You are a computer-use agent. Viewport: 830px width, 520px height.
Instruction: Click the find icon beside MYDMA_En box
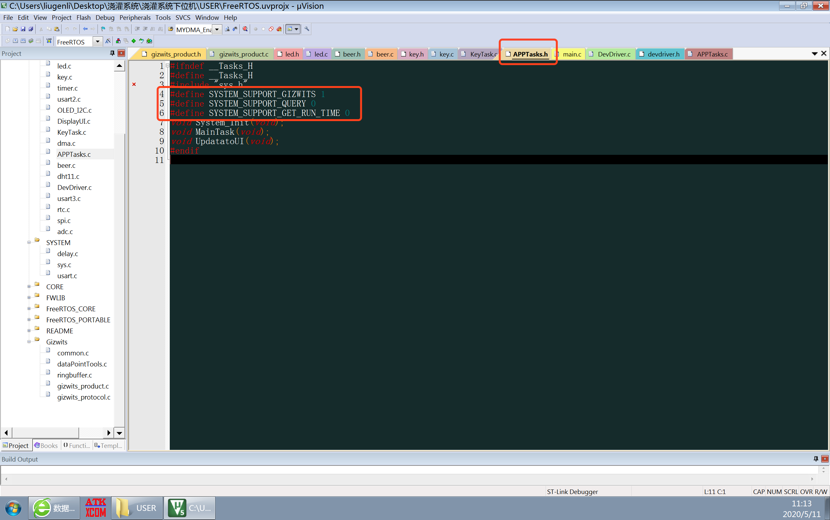227,29
